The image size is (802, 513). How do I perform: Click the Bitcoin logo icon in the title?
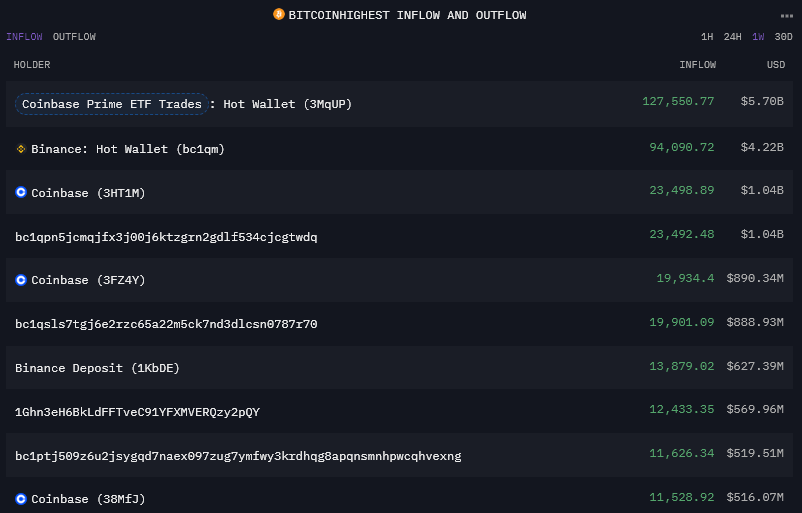(x=279, y=14)
